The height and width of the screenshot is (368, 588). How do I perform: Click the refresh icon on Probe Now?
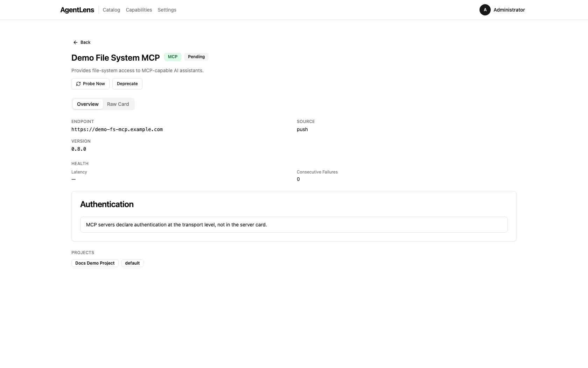(x=78, y=84)
